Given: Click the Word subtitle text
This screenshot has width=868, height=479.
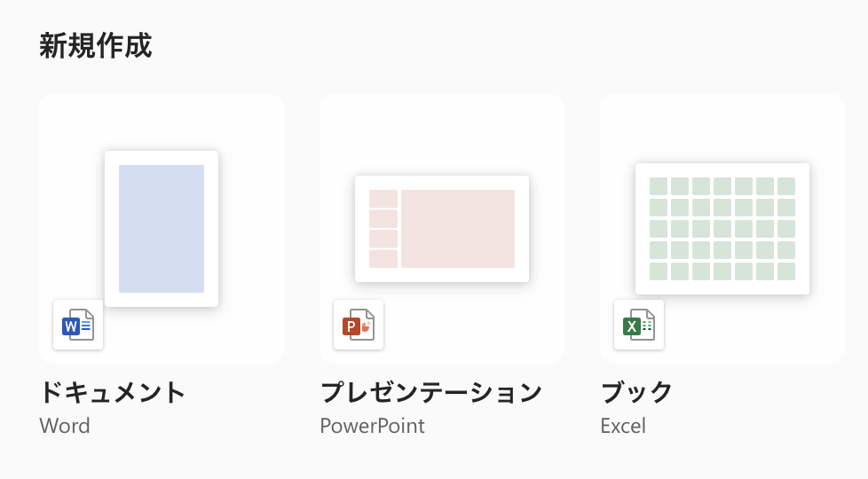Looking at the screenshot, I should (x=65, y=426).
